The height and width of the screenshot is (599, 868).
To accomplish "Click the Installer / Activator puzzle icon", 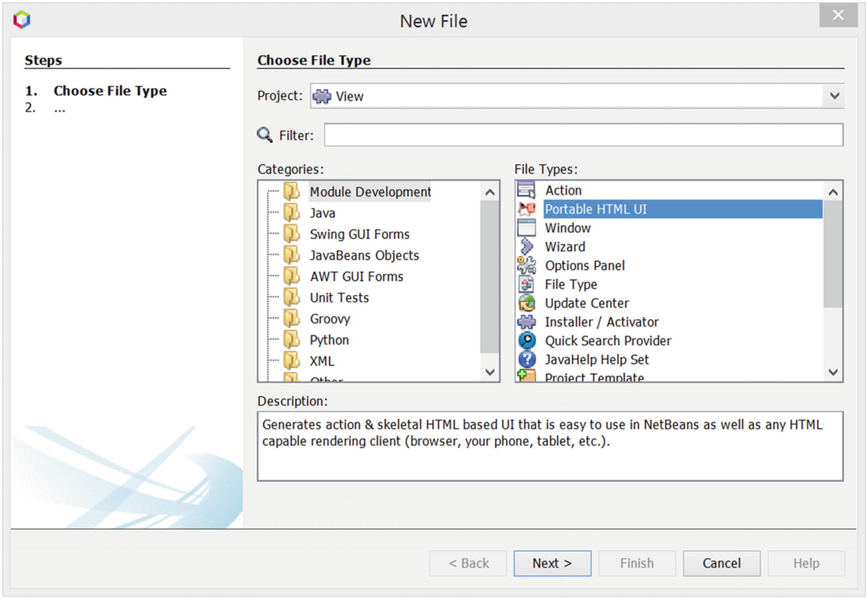I will click(526, 322).
